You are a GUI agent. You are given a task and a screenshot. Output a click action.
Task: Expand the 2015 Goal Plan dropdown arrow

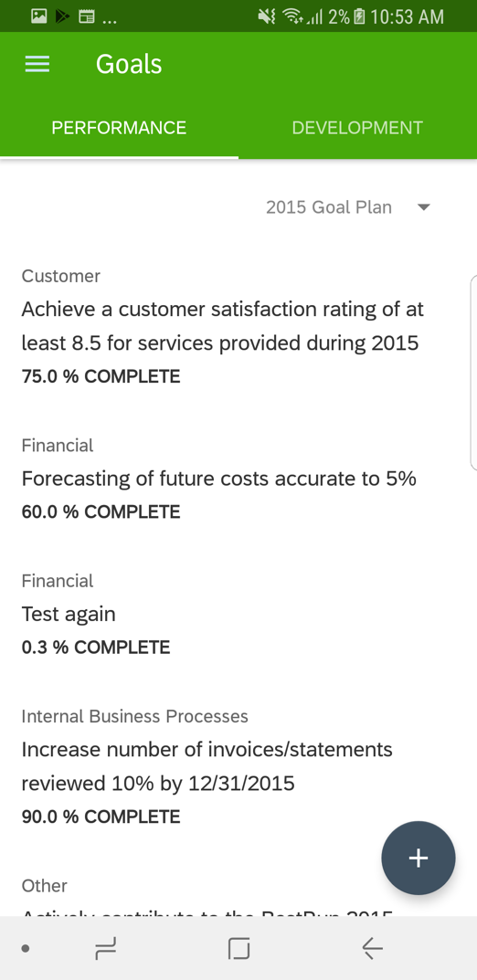424,207
